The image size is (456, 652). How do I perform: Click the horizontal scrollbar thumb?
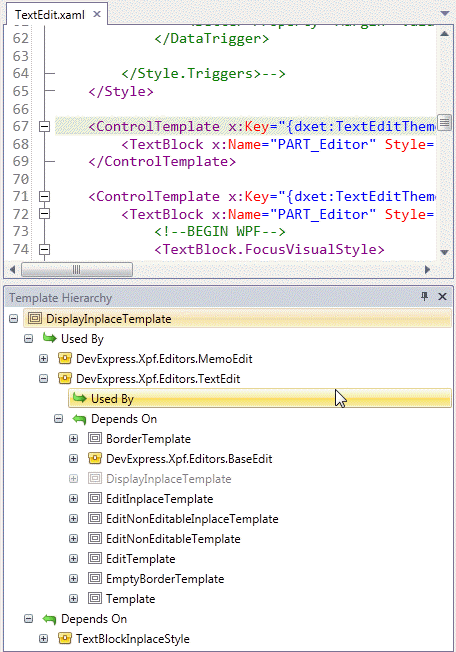point(77,269)
